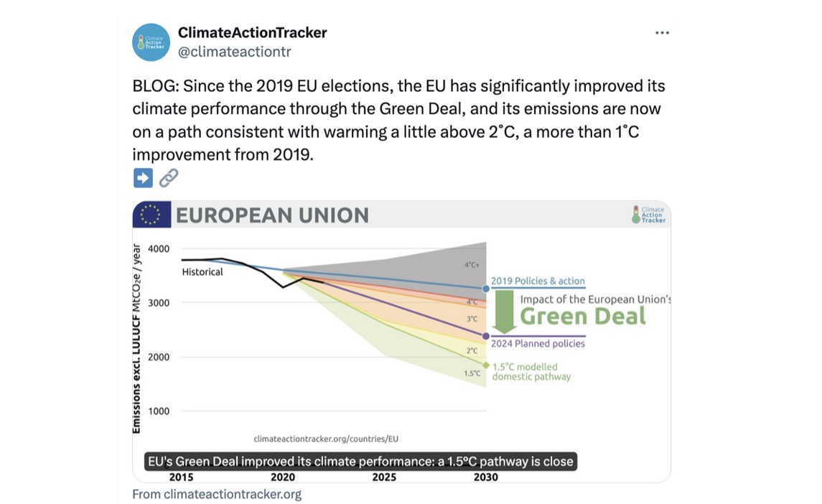822x504 pixels.
Task: Click the purple 2024 planned policies dot
Action: point(486,336)
